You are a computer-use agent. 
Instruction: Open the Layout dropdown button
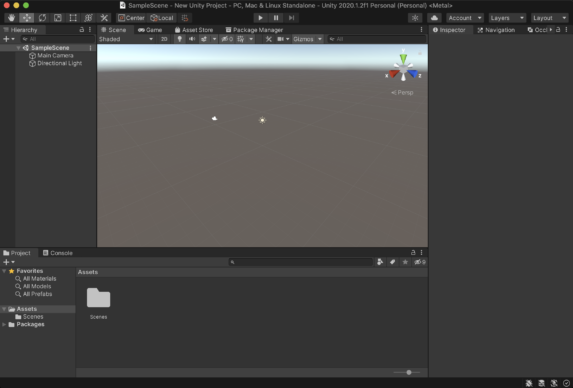click(550, 18)
